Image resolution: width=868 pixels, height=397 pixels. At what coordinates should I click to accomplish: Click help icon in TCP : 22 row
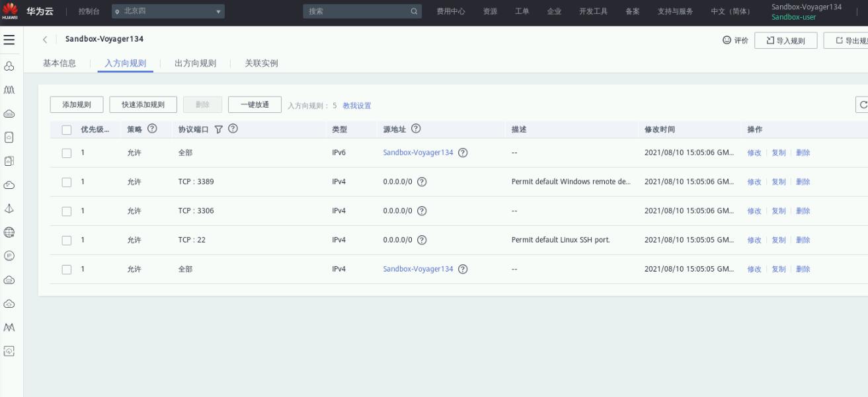point(421,240)
